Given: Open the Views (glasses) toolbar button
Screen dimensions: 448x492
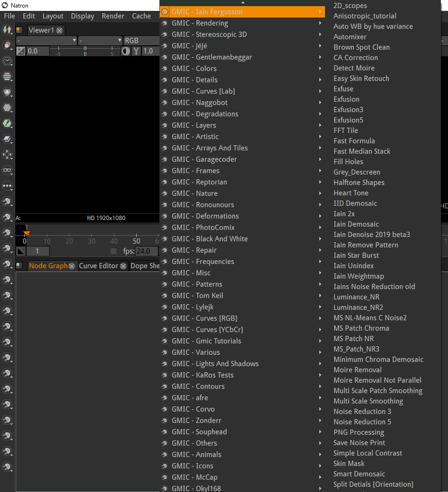Looking at the screenshot, I should tap(7, 170).
